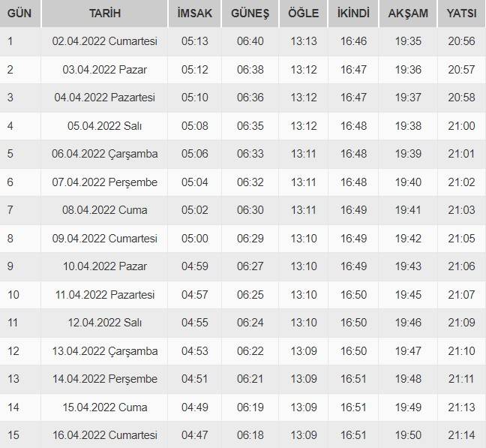Click the ÖĞLE column header
This screenshot has height=448, width=486.
pos(303,14)
